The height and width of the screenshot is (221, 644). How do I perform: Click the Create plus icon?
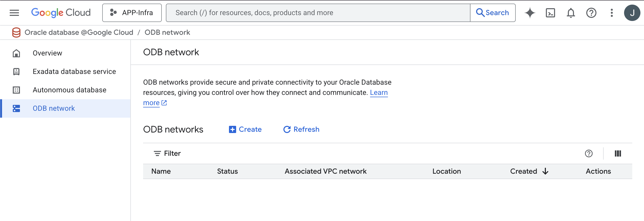coord(232,129)
